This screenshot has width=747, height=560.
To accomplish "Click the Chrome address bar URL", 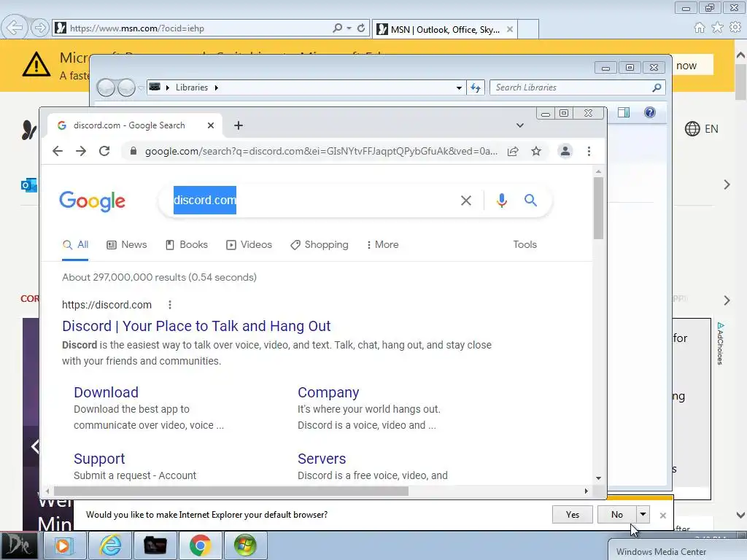I will pyautogui.click(x=321, y=152).
